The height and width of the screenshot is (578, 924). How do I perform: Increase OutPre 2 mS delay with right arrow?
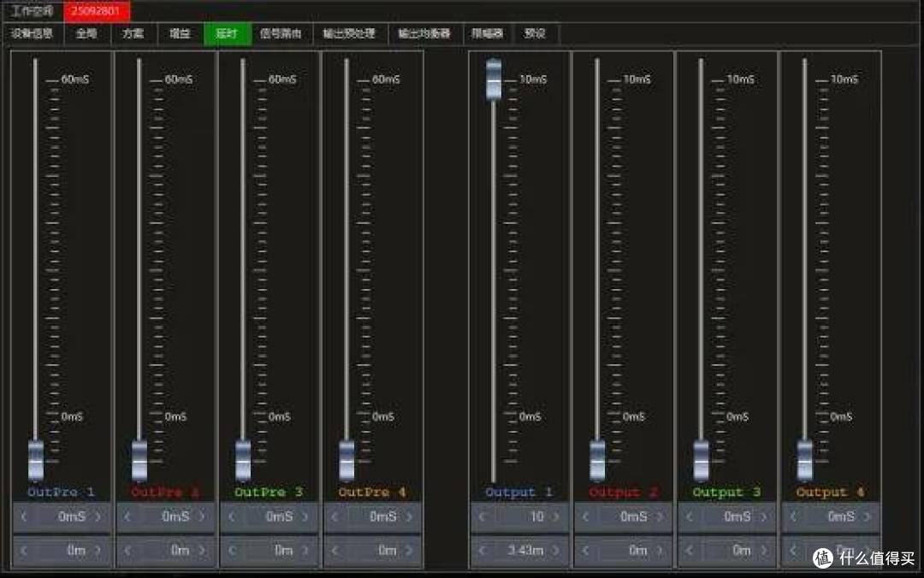point(202,516)
